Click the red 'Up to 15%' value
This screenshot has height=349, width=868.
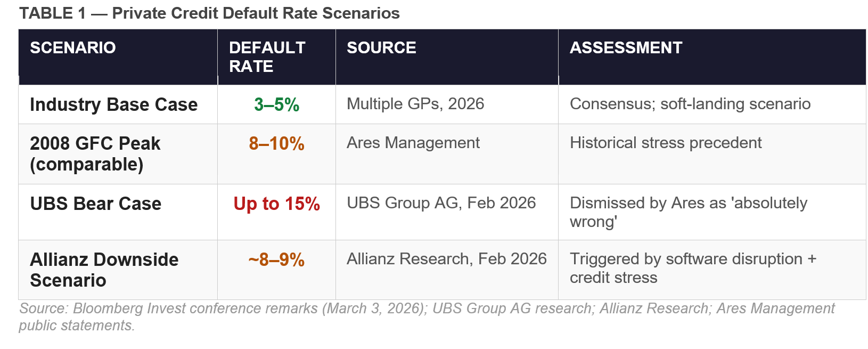(x=276, y=204)
